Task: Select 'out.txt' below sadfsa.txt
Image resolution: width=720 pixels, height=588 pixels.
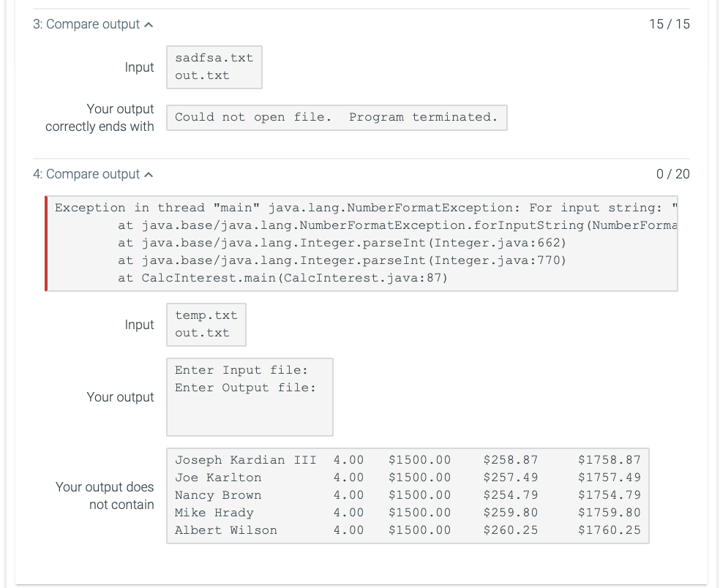Action: pyautogui.click(x=202, y=75)
